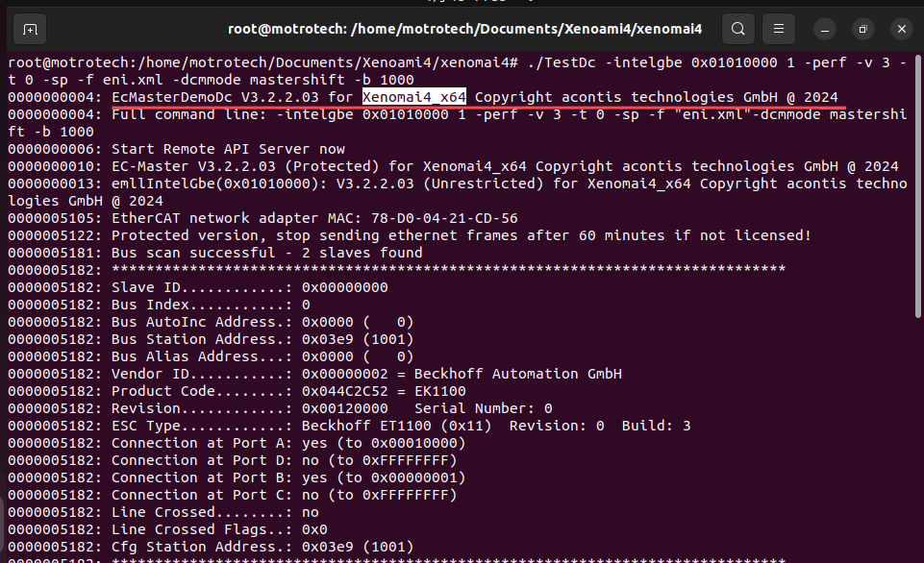
Task: Minimize the terminal window
Action: tap(825, 29)
